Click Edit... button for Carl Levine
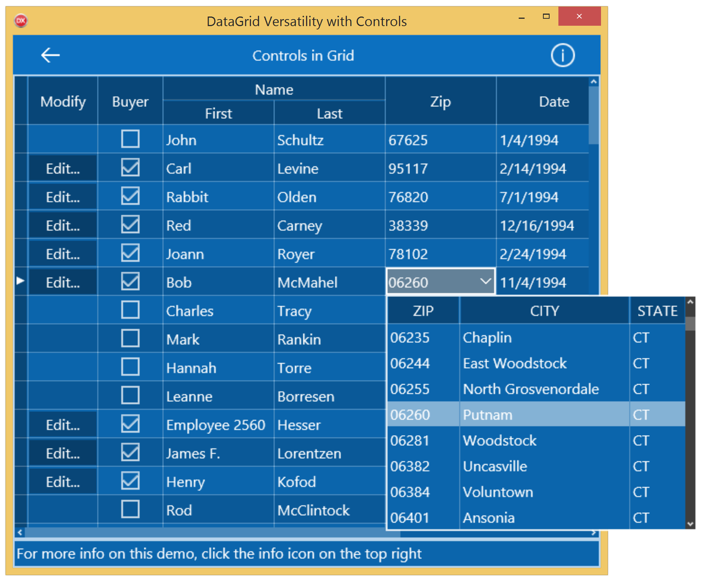 [x=63, y=168]
